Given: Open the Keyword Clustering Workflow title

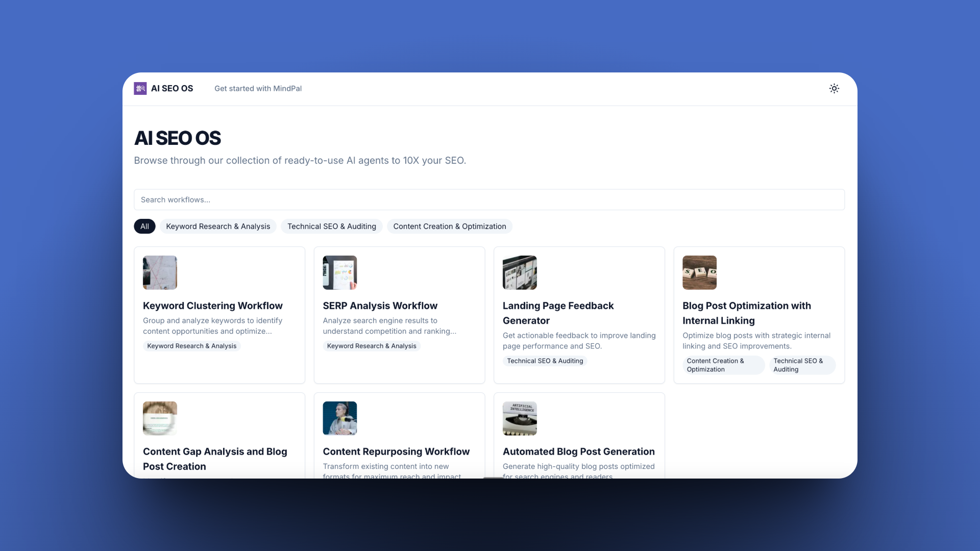Looking at the screenshot, I should (x=212, y=306).
